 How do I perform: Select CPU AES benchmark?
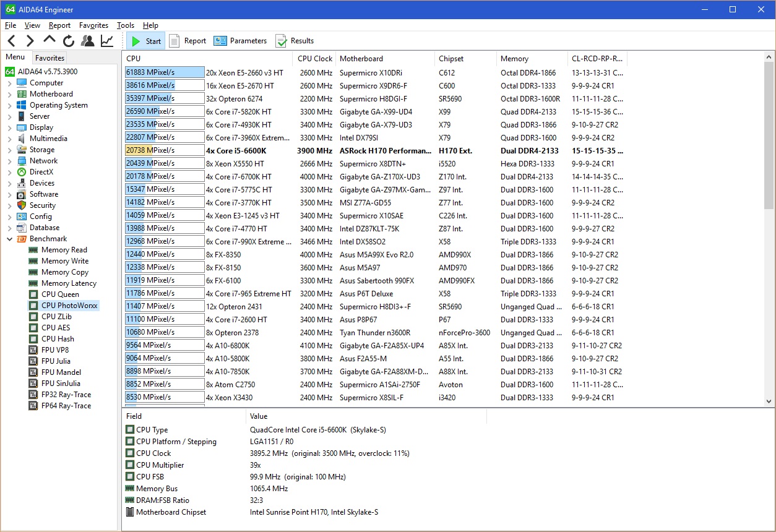point(56,328)
